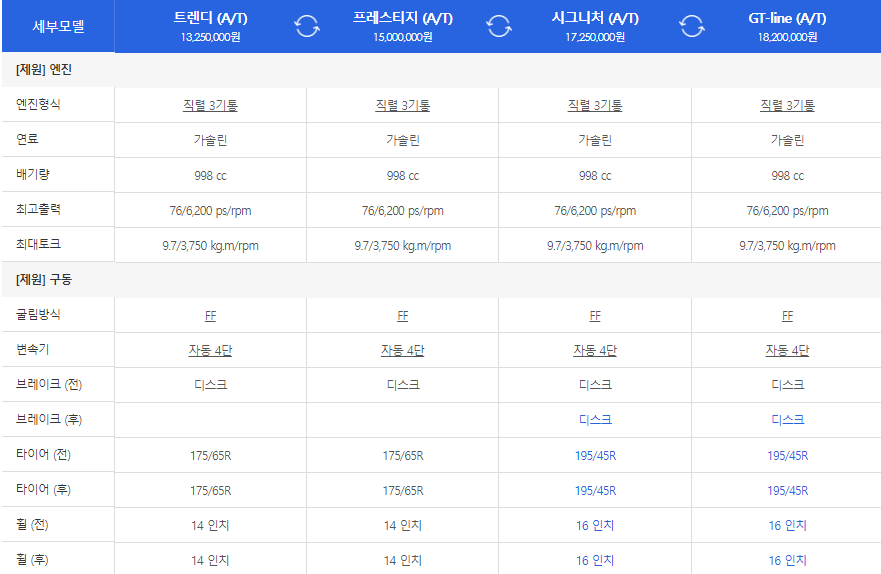This screenshot has height=574, width=881.
Task: Click 가솔린 fuel value under GT-line
Action: coord(787,140)
